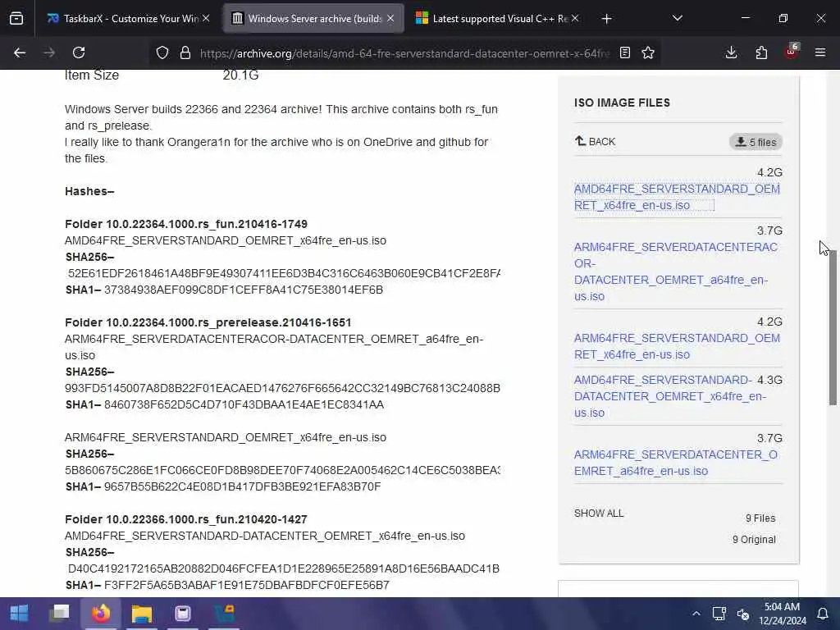Open Task View on the taskbar

click(x=59, y=614)
